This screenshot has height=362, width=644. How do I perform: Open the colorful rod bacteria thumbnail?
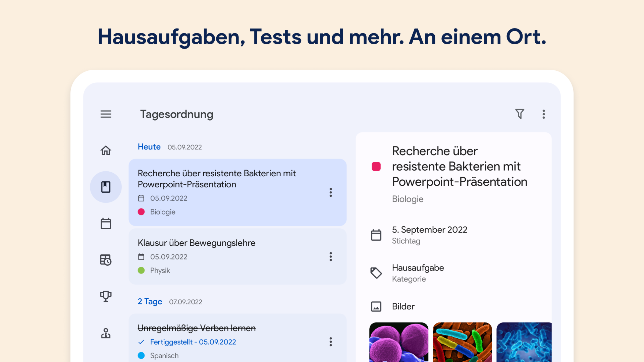click(462, 342)
